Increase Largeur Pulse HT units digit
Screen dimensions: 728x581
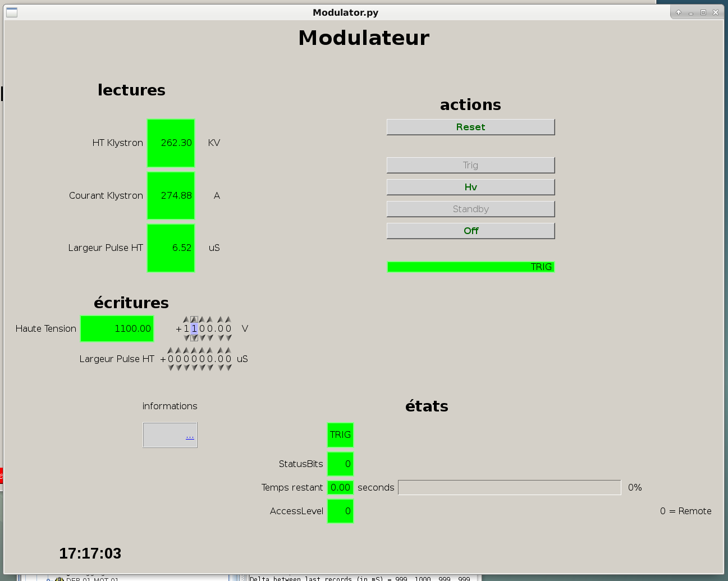[210, 350]
